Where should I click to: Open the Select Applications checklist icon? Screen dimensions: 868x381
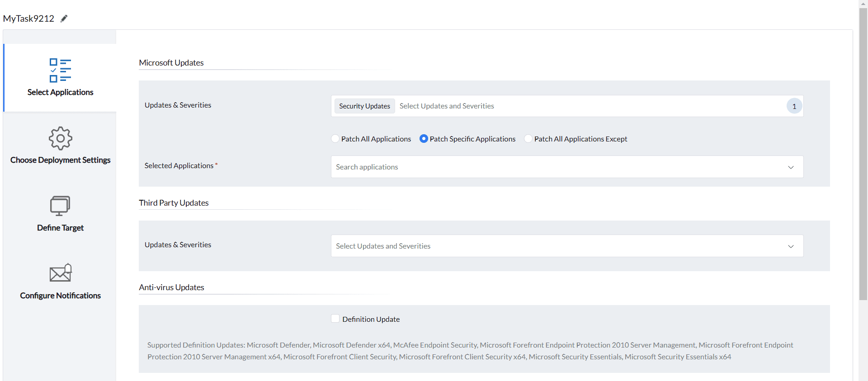(60, 70)
